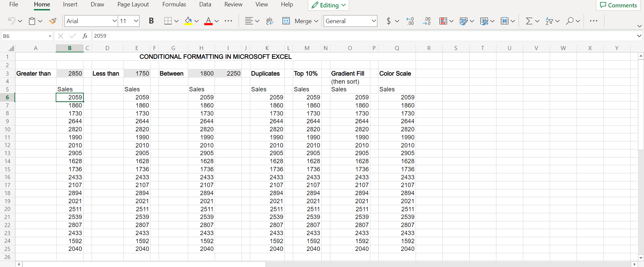
Task: Open the File menu
Action: tap(14, 4)
